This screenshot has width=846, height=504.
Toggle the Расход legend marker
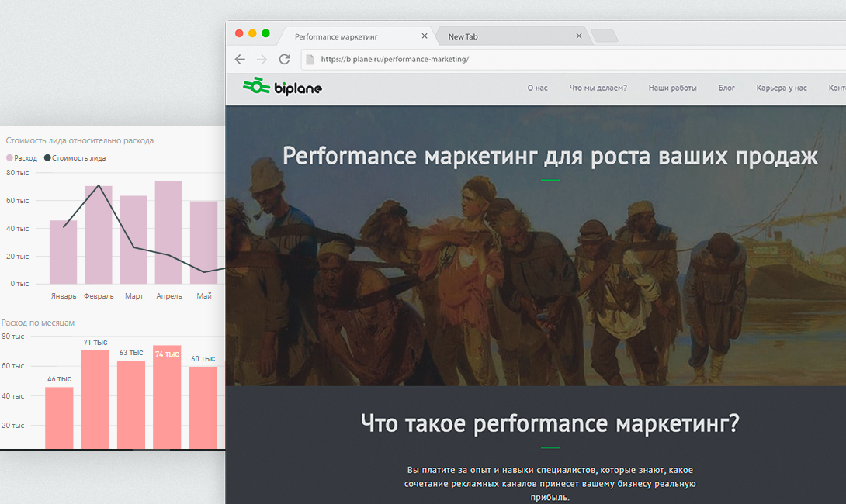coord(9,158)
